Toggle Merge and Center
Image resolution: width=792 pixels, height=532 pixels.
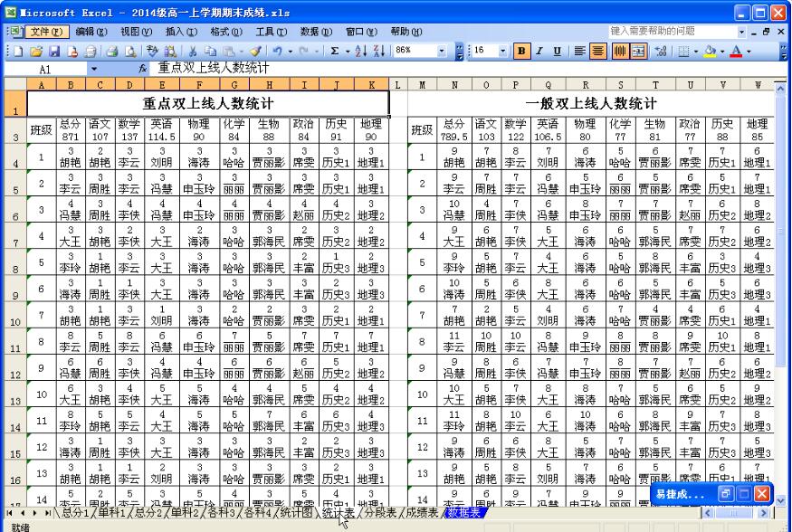point(638,51)
